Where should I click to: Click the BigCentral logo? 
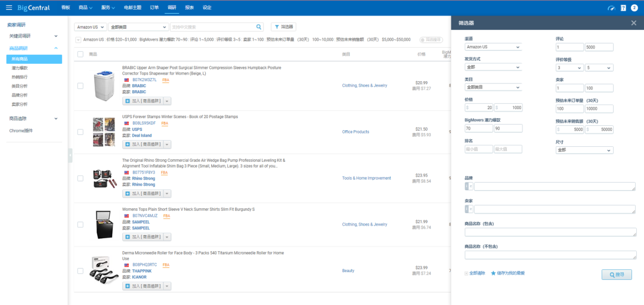(x=33, y=8)
